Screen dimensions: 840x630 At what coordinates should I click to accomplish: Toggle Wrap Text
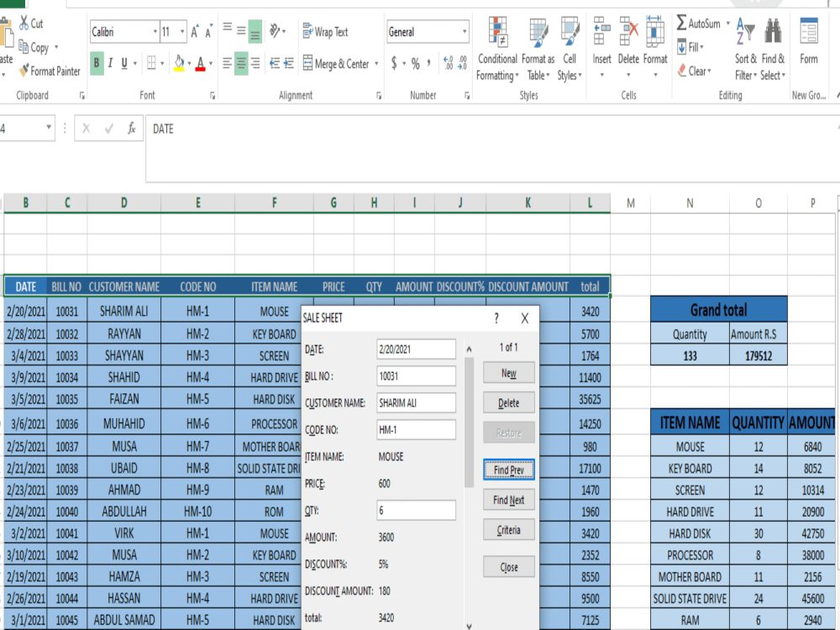coord(325,32)
